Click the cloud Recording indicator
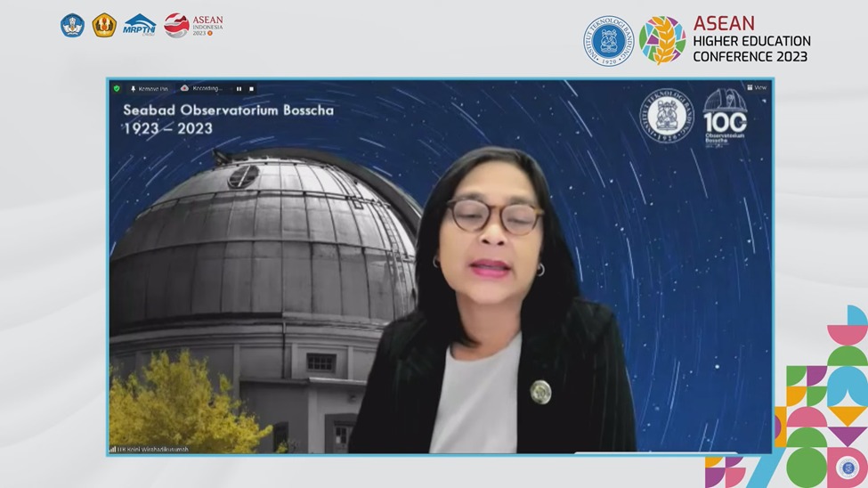This screenshot has height=488, width=868. click(201, 88)
